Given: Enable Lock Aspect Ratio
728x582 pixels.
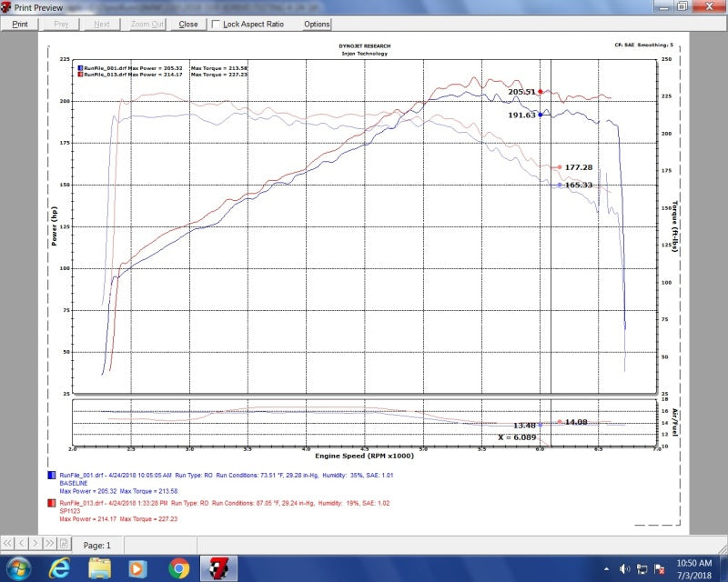Looking at the screenshot, I should pos(217,25).
